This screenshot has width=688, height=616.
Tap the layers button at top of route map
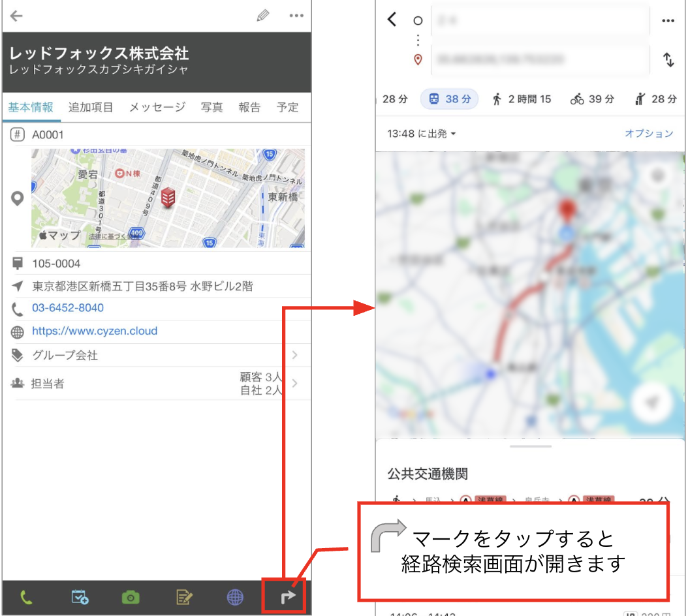pos(657,176)
